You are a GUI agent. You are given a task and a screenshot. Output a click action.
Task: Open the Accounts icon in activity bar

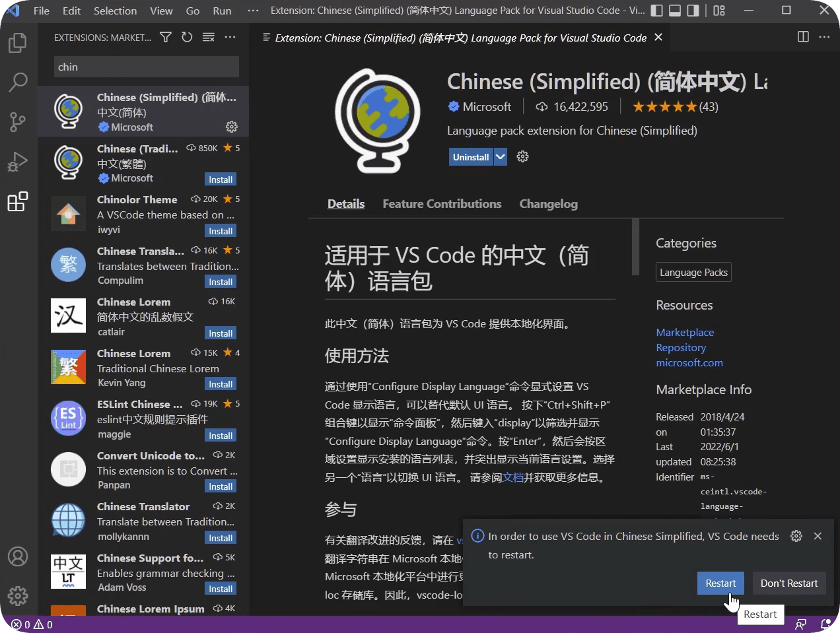pyautogui.click(x=18, y=556)
